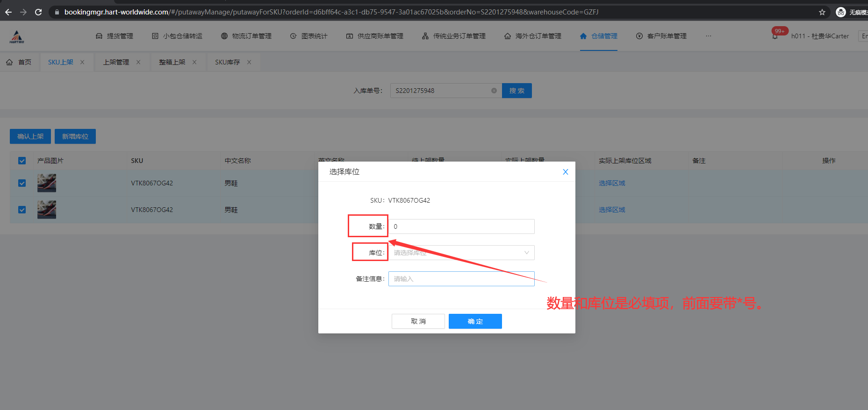Open the h011 user account menu
This screenshot has height=410, width=868.
click(820, 36)
